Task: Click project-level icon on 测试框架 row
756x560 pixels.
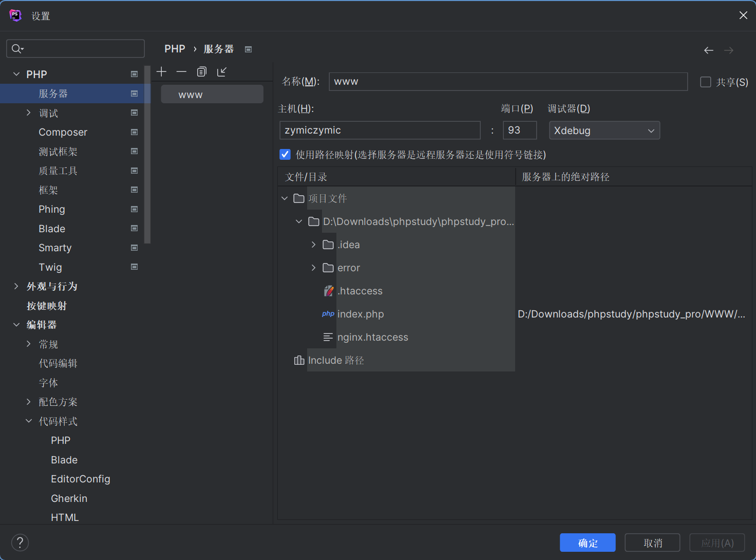Action: click(x=135, y=151)
